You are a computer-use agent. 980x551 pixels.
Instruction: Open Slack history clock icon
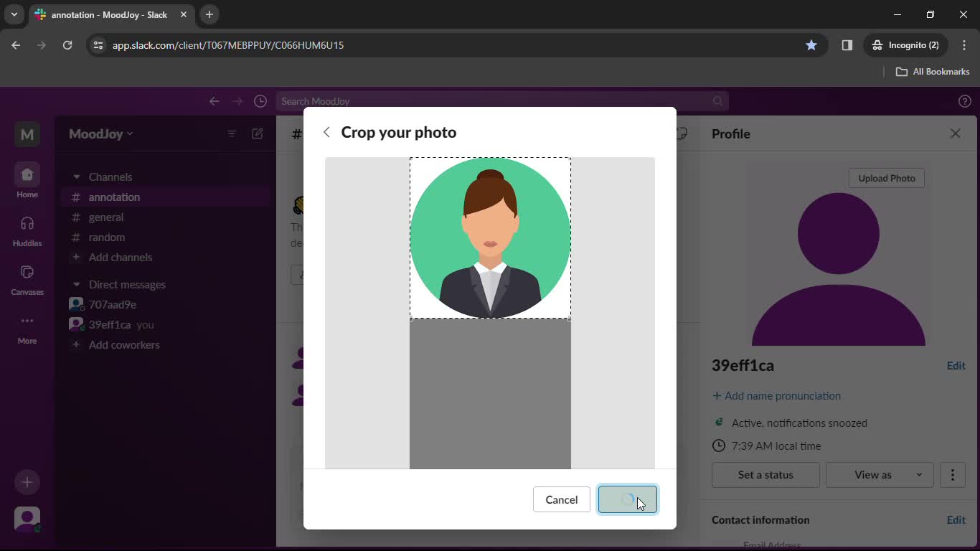click(x=260, y=101)
